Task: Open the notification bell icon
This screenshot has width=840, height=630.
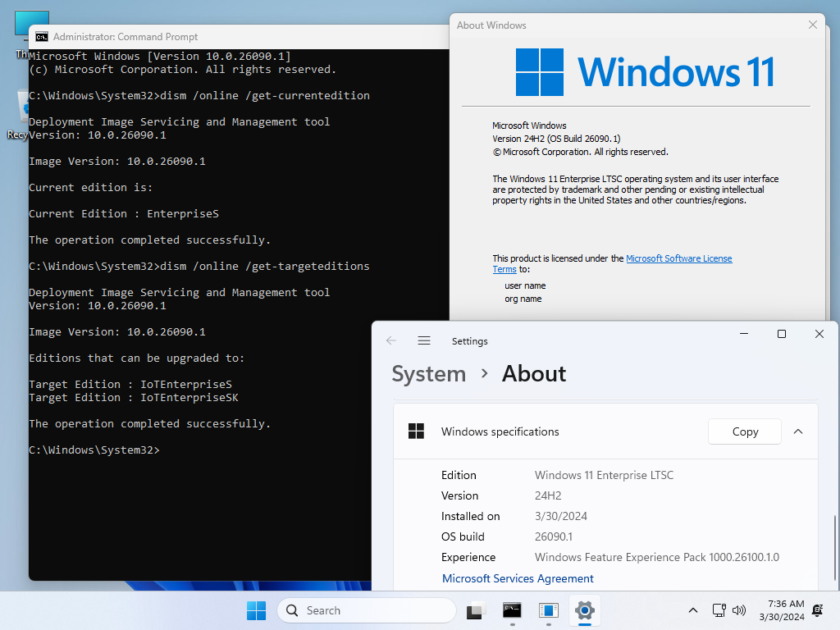Action: pos(818,610)
